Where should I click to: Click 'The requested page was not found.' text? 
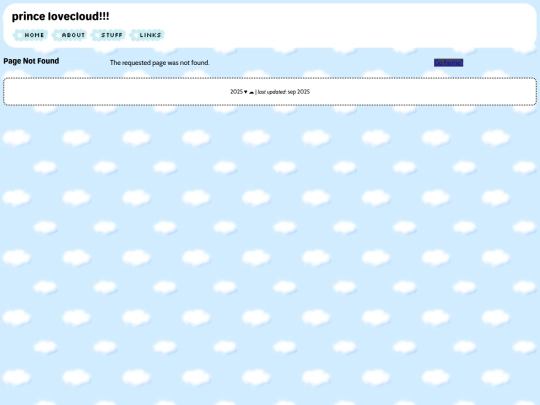pos(159,63)
